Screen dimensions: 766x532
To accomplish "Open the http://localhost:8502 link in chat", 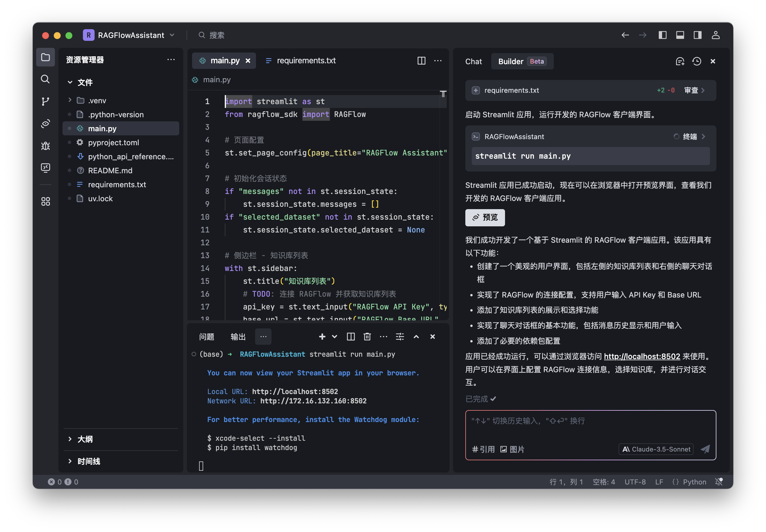I will [642, 356].
